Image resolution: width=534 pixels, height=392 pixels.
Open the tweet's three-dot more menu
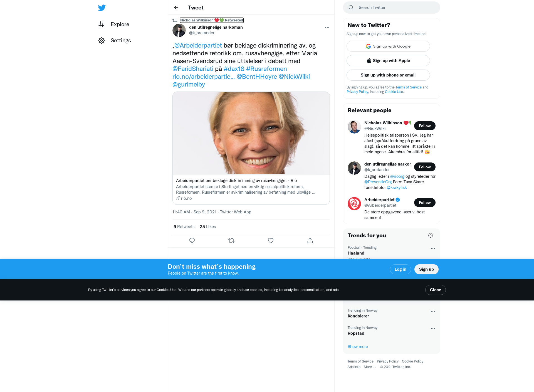(x=327, y=27)
